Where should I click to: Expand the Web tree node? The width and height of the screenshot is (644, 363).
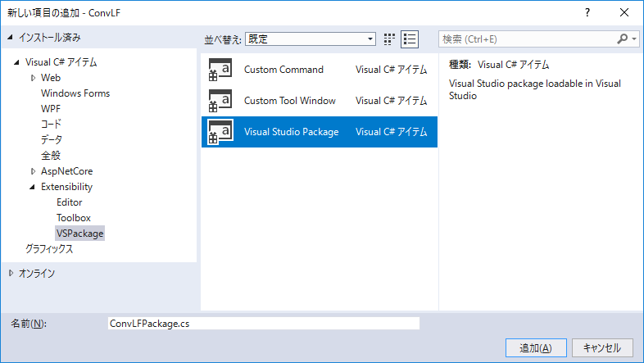pyautogui.click(x=34, y=78)
